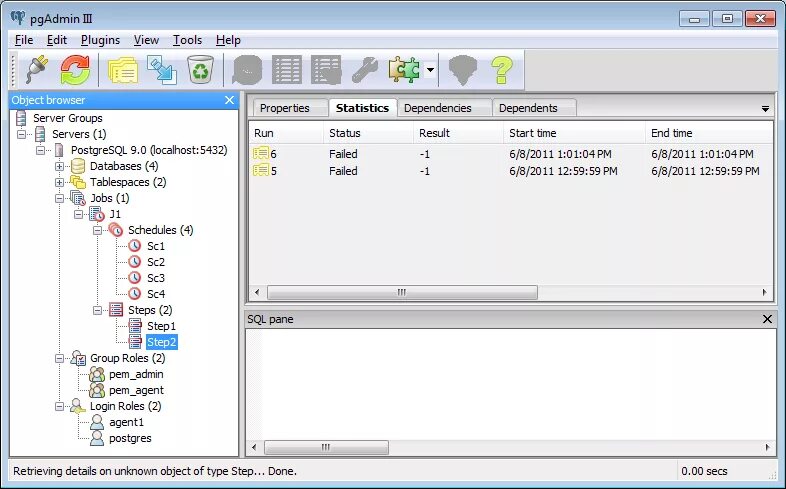
Task: Open the plugins dropdown arrow
Action: [x=430, y=70]
